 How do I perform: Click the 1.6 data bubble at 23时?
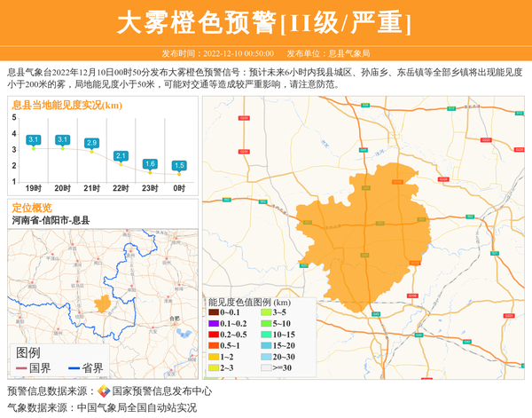(150, 164)
